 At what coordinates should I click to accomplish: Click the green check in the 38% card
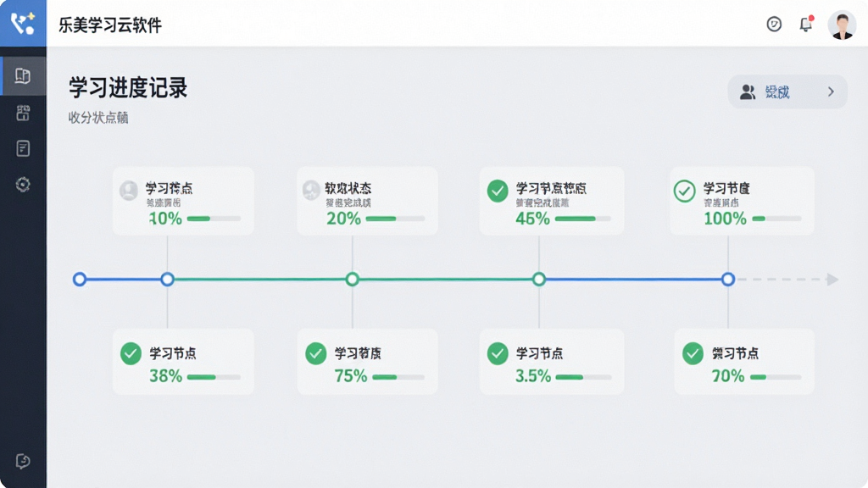(131, 353)
